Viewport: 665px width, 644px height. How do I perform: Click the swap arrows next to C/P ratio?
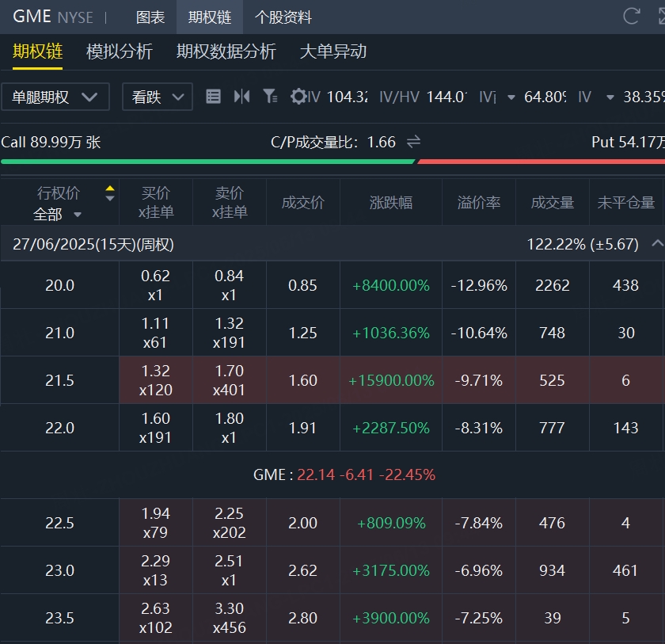[x=413, y=142]
